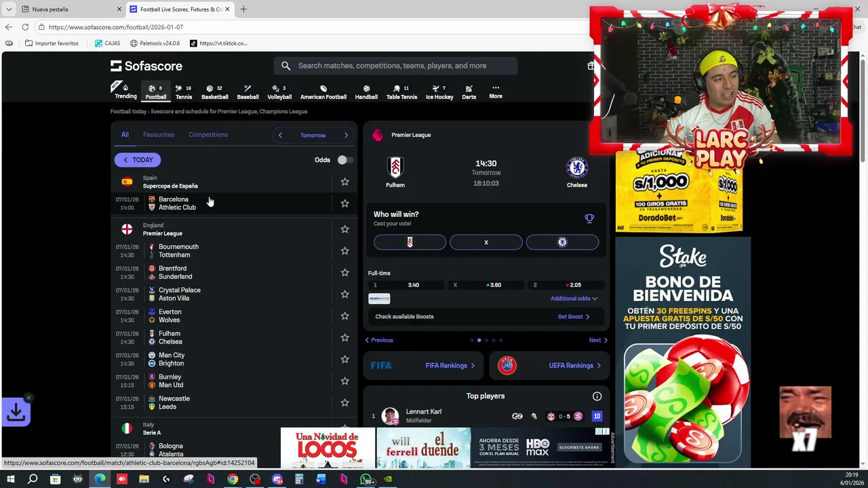Switch to the Competitions tab
Viewport: 868px width, 488px height.
click(208, 134)
